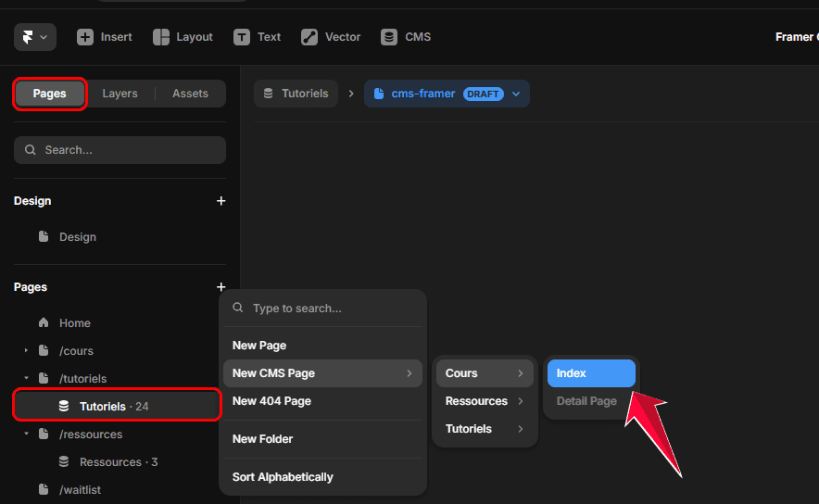Click the Pages section header
This screenshot has height=504, width=819.
pyautogui.click(x=31, y=287)
